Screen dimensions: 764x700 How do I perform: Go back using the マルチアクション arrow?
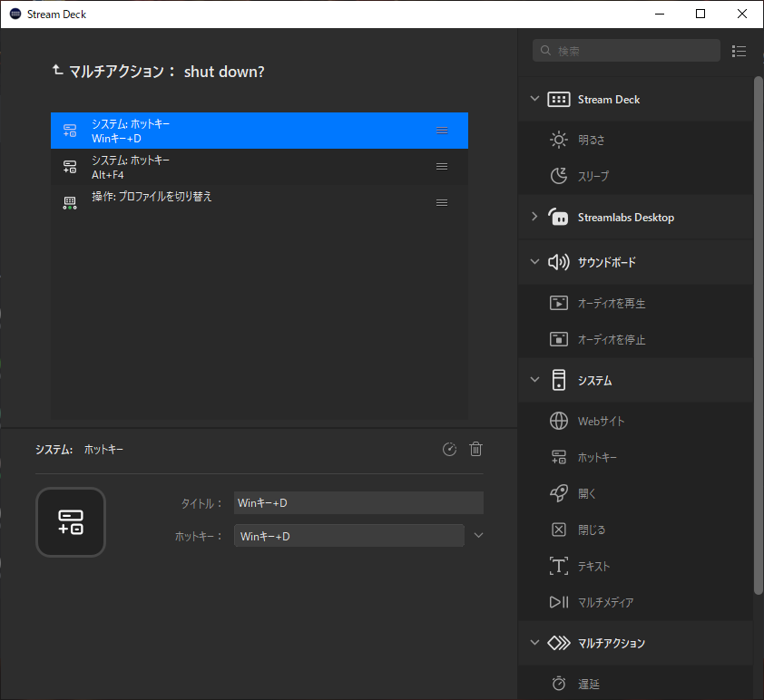pyautogui.click(x=58, y=71)
